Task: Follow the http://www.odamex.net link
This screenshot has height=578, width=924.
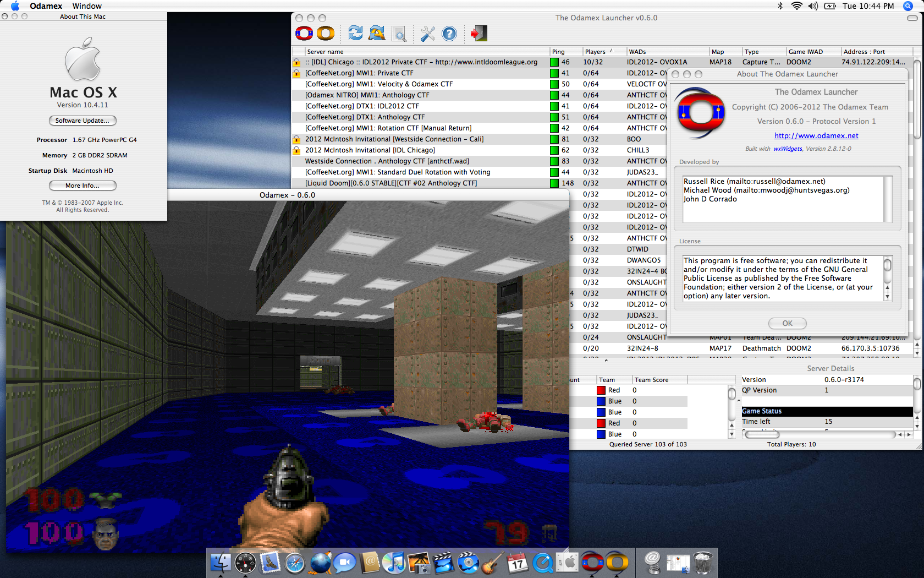Action: pyautogui.click(x=816, y=136)
